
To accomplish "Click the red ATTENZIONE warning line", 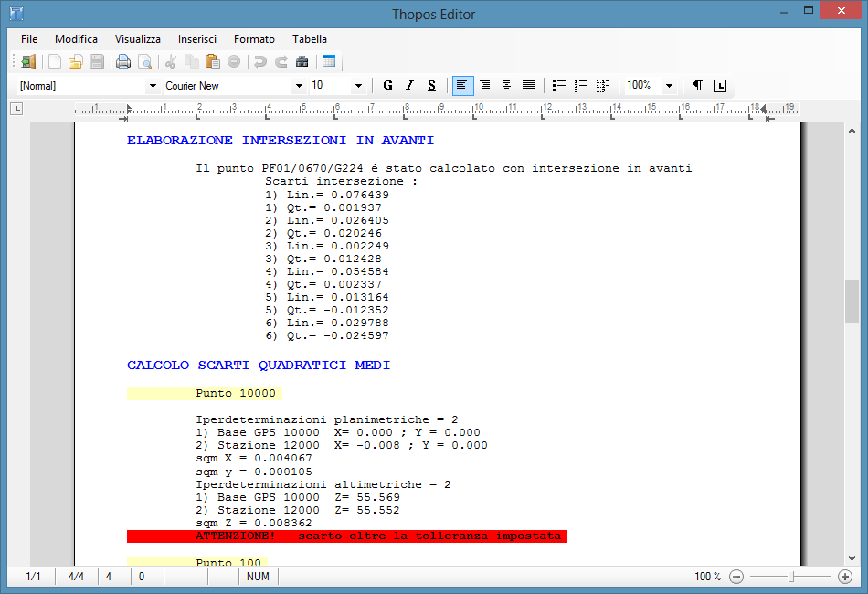I will coord(347,536).
